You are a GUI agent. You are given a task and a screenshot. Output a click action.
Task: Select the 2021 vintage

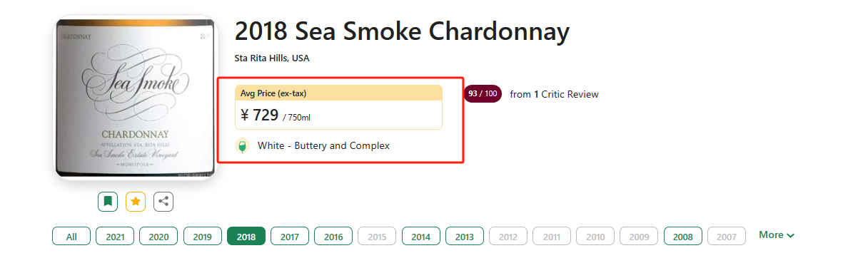coord(115,237)
